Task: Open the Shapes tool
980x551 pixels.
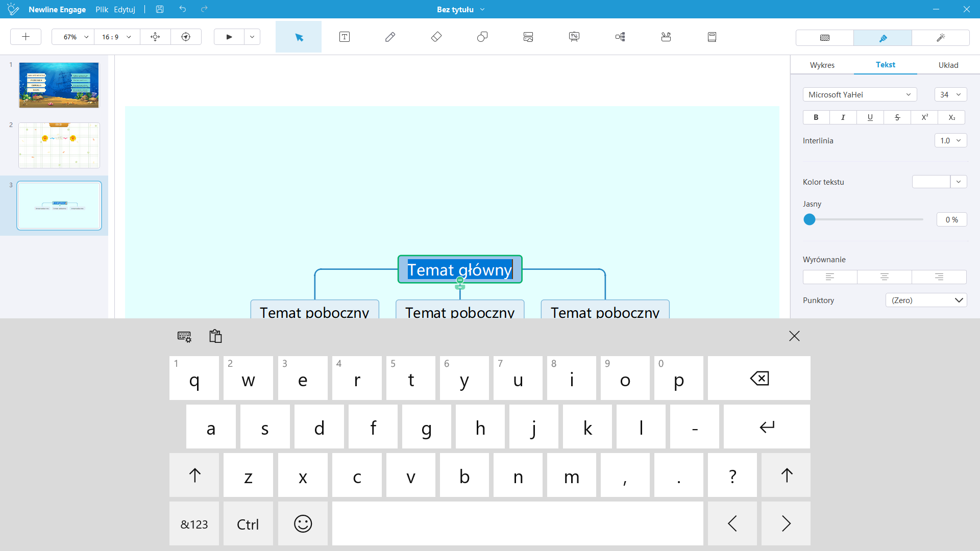Action: click(x=482, y=37)
